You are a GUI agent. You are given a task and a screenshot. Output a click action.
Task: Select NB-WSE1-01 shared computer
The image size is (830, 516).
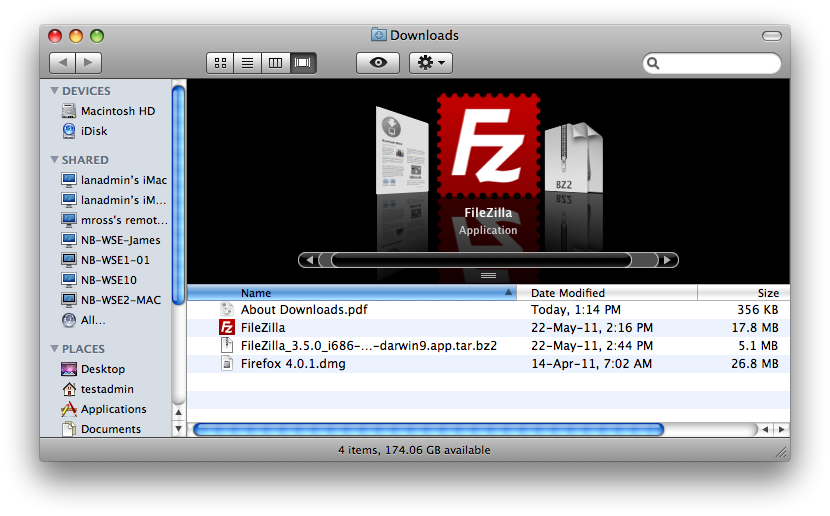pyautogui.click(x=106, y=260)
